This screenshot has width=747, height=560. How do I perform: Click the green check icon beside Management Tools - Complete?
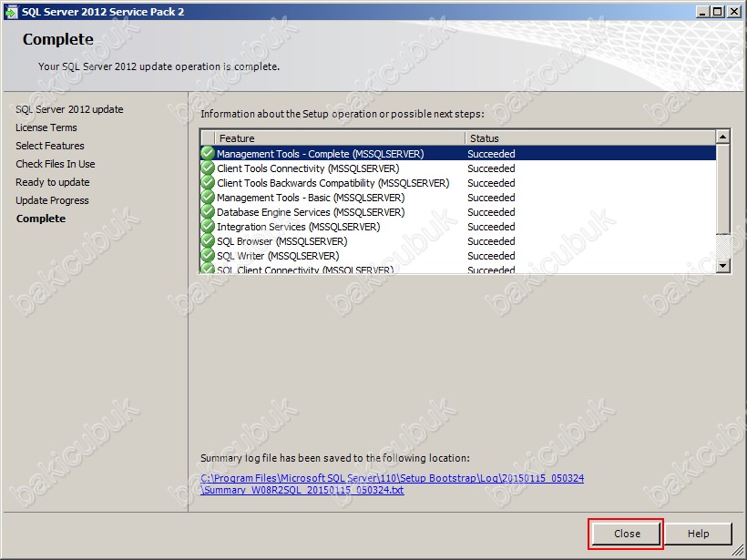tap(208, 153)
